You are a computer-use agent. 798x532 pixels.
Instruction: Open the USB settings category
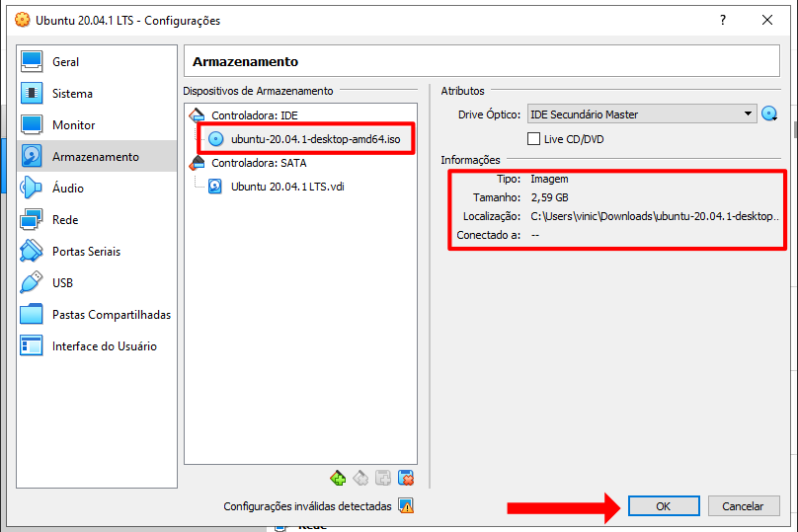(x=97, y=283)
